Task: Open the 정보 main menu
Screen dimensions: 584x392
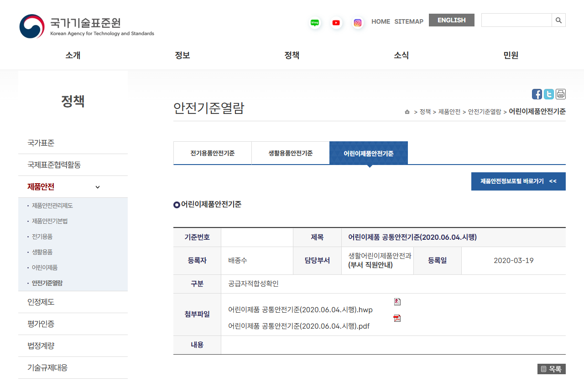Action: (x=182, y=55)
